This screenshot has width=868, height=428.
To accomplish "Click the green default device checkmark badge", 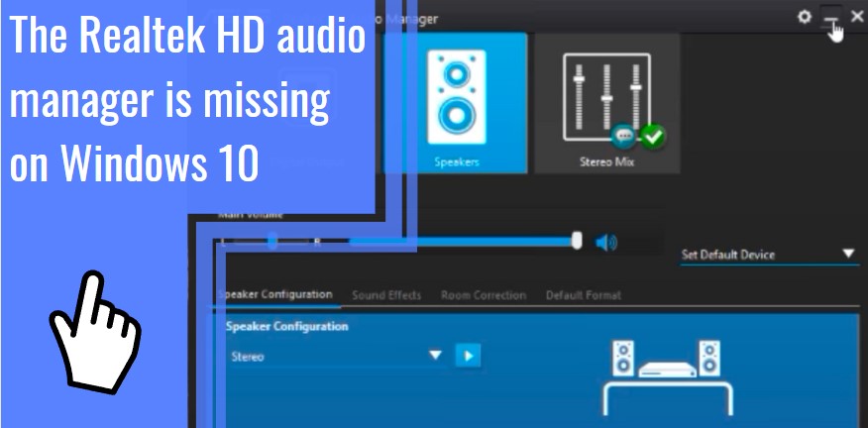I will point(653,136).
